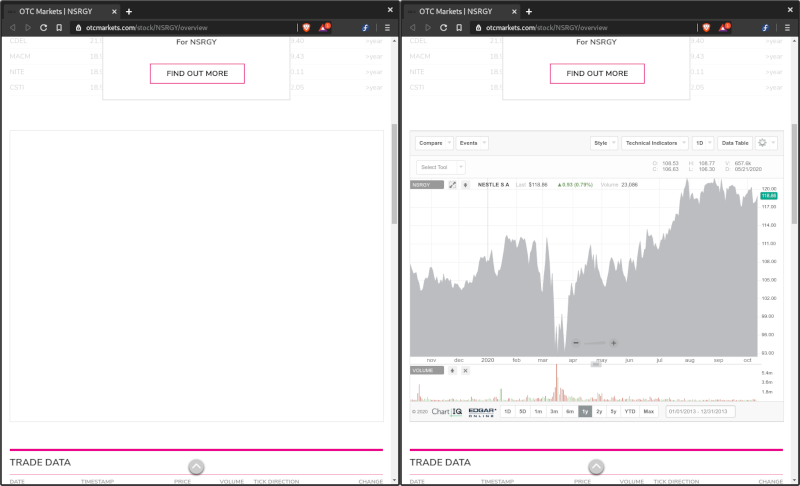This screenshot has height=486, width=800.
Task: Select the Max range button
Action: point(648,412)
